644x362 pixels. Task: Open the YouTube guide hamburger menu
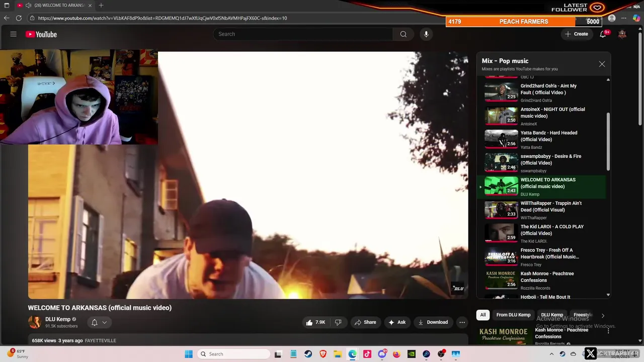click(14, 34)
